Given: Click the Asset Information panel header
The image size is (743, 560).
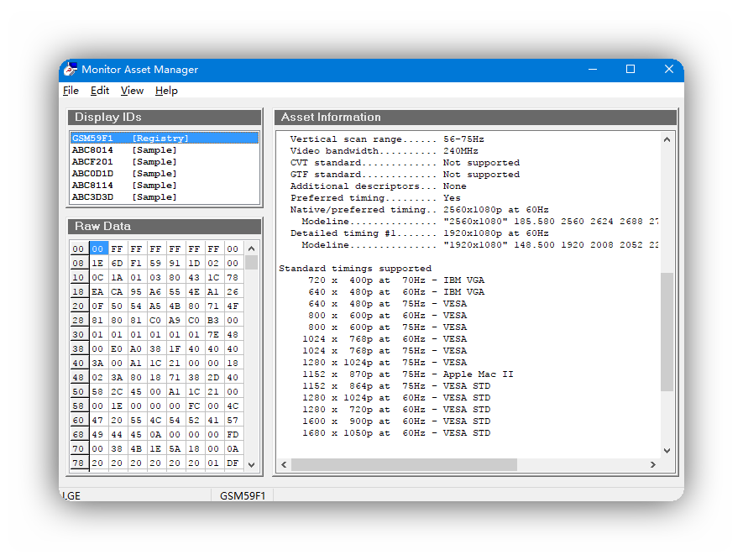Looking at the screenshot, I should pos(475,117).
